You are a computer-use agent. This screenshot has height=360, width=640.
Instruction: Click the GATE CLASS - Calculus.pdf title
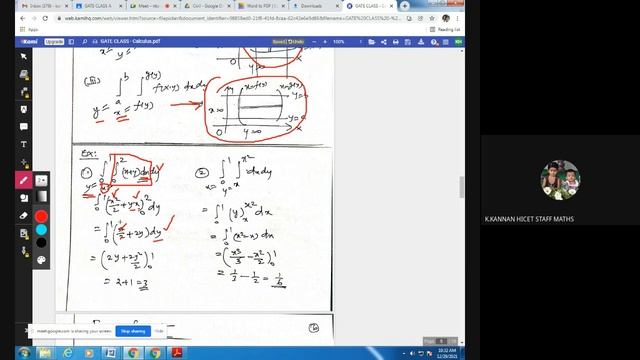tap(130, 42)
